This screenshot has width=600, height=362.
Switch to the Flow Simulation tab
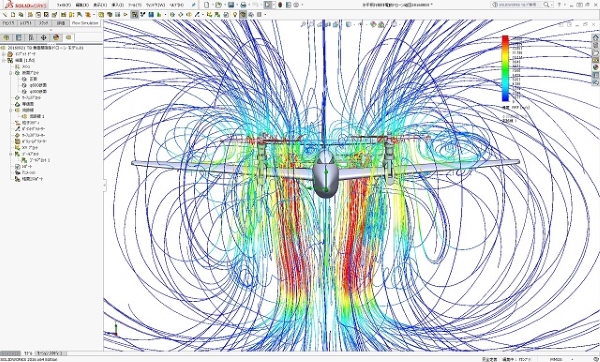click(x=85, y=23)
